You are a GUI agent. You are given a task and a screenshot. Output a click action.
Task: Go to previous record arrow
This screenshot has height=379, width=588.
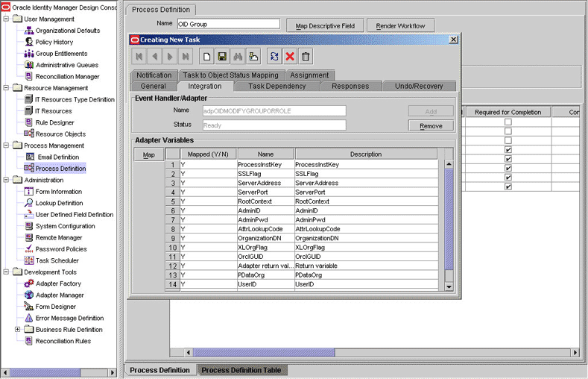coord(154,57)
